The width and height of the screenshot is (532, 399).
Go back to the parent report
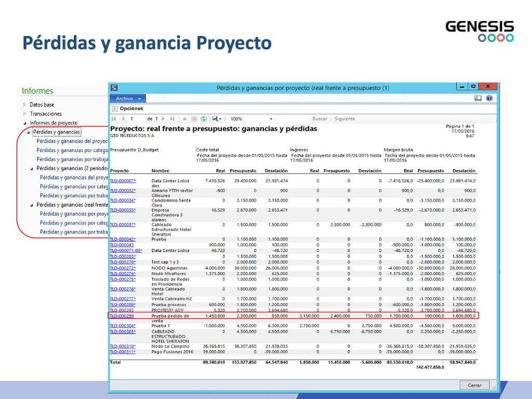tap(185, 119)
